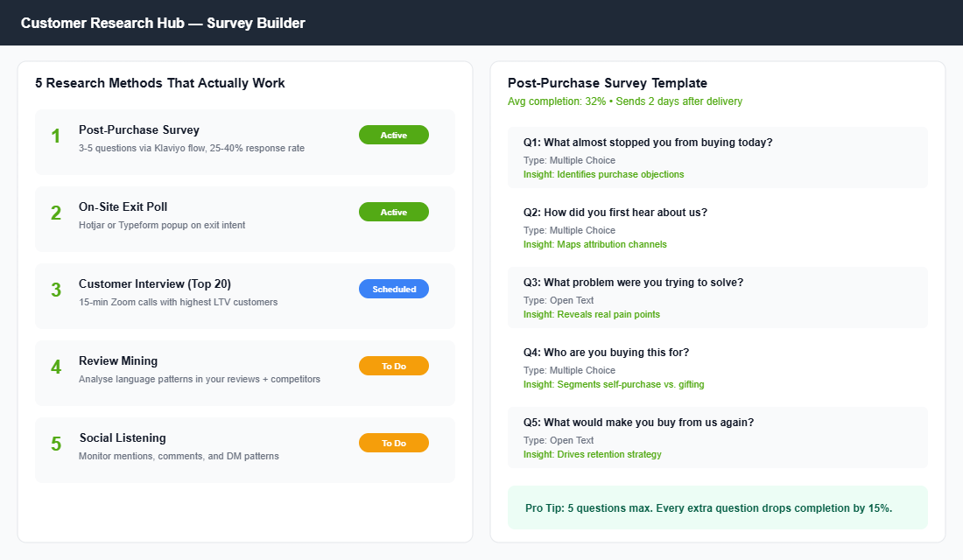Viewport: 963px width, 560px height.
Task: Select the number 5 for Social Listening
Action: click(x=55, y=444)
